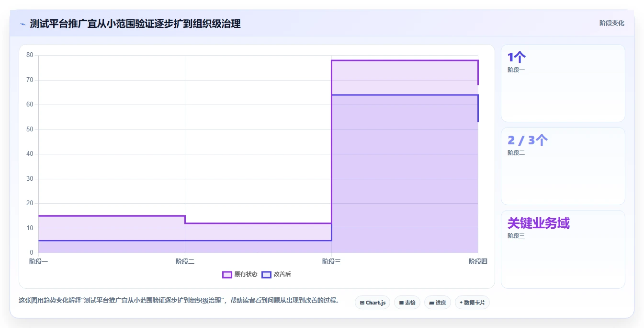
Task: Click the 80 y-axis tick label
Action: [30, 55]
